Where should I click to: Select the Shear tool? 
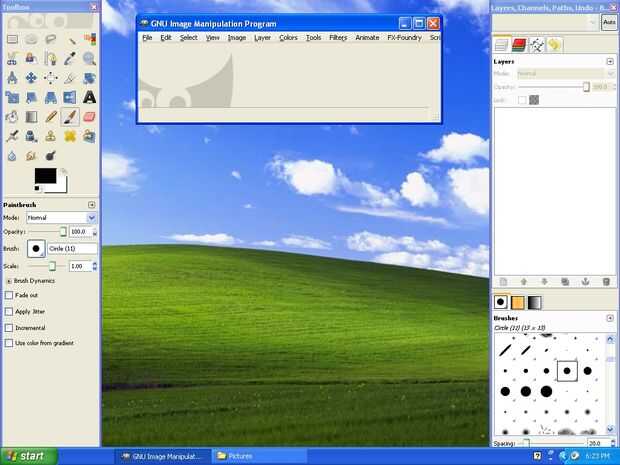(31, 97)
